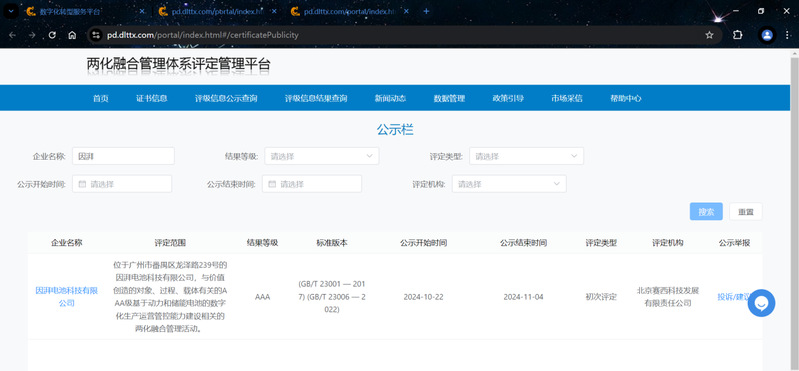Click calendar icon in 公示开始时间 field
799x371 pixels.
click(x=82, y=184)
